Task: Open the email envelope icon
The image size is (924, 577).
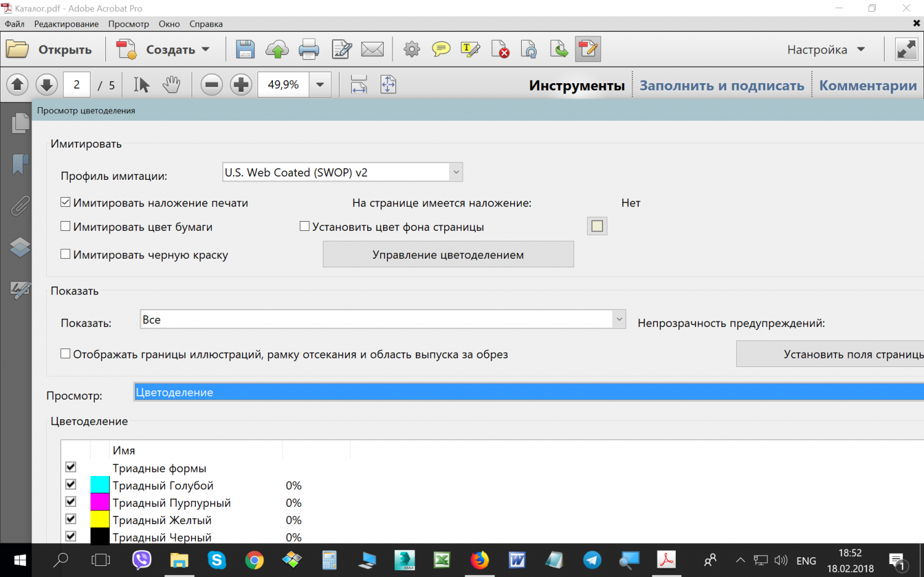Action: click(372, 49)
